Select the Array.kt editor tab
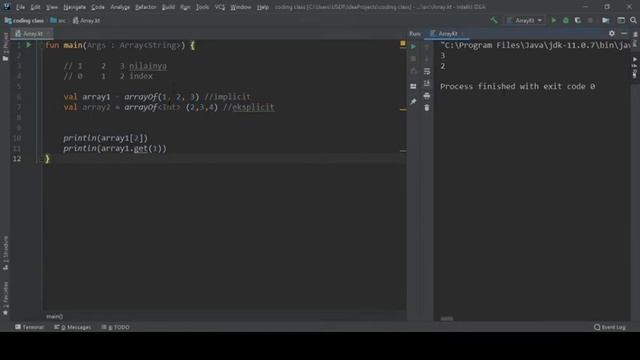This screenshot has width=640, height=360. click(x=31, y=33)
